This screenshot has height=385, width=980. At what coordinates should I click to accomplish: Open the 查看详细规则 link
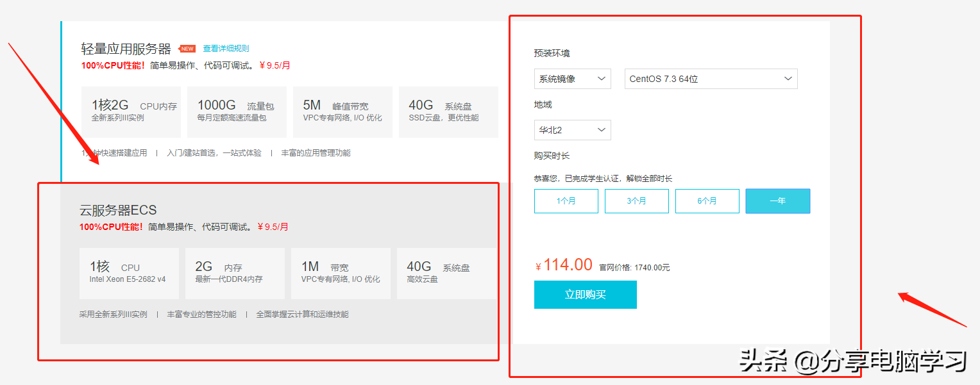227,48
